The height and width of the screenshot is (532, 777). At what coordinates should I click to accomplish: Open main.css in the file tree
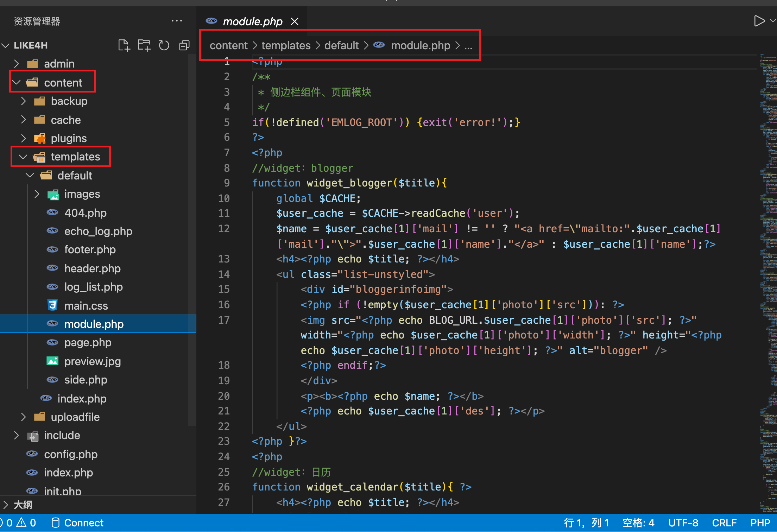[x=86, y=306]
